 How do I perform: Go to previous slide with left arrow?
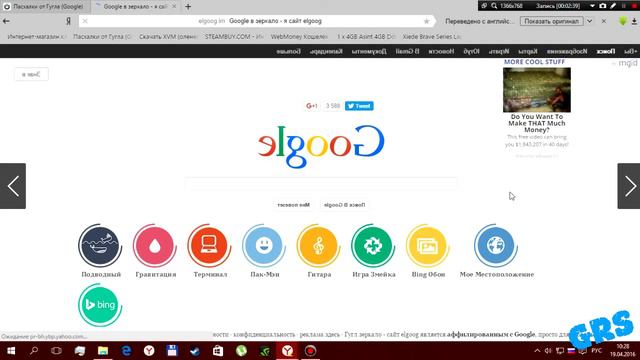pos(13,186)
